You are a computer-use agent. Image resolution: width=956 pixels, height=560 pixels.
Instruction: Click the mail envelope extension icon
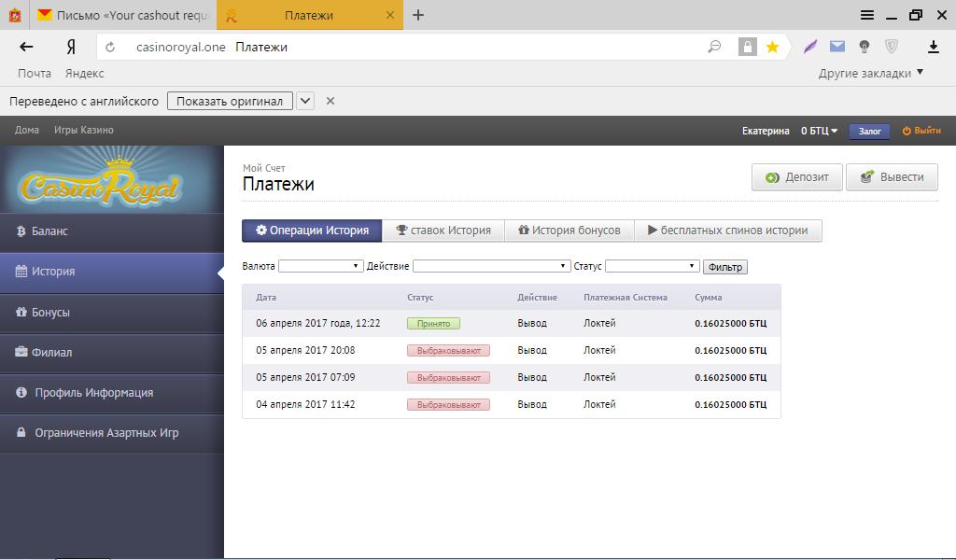837,47
